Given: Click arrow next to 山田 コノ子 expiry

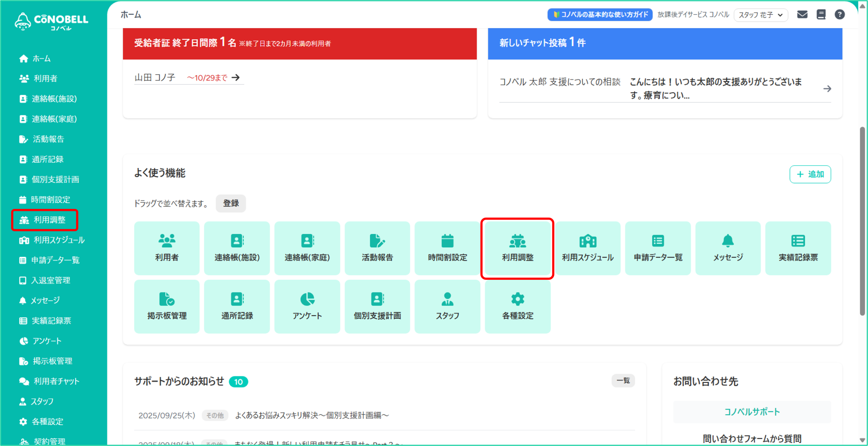Looking at the screenshot, I should [236, 78].
